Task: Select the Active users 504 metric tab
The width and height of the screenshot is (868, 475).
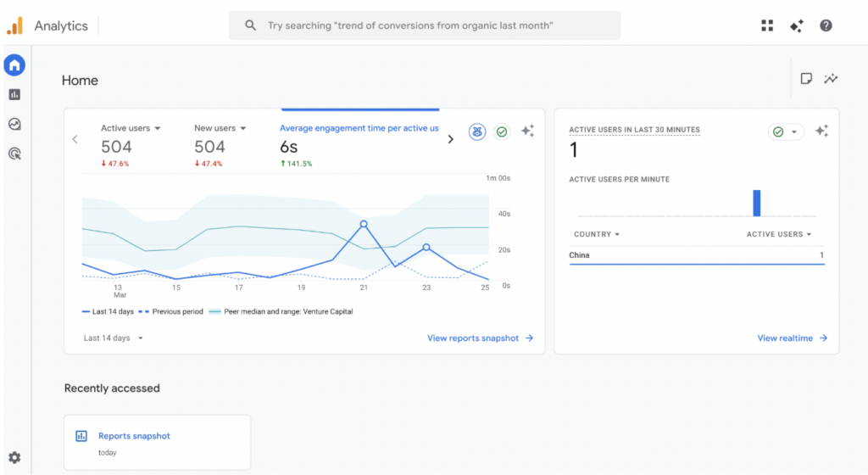Action: tap(131, 145)
